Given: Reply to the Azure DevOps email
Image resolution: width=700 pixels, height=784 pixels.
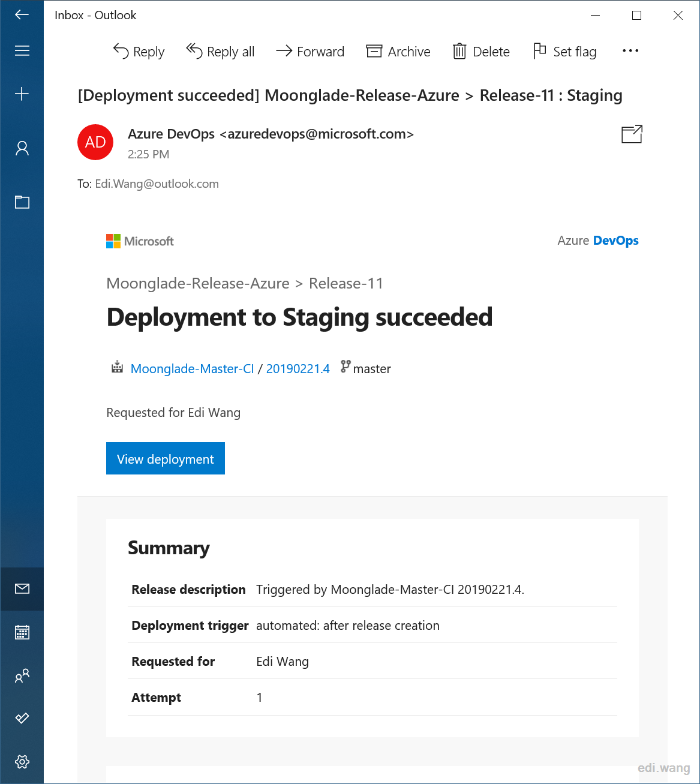Looking at the screenshot, I should (139, 52).
